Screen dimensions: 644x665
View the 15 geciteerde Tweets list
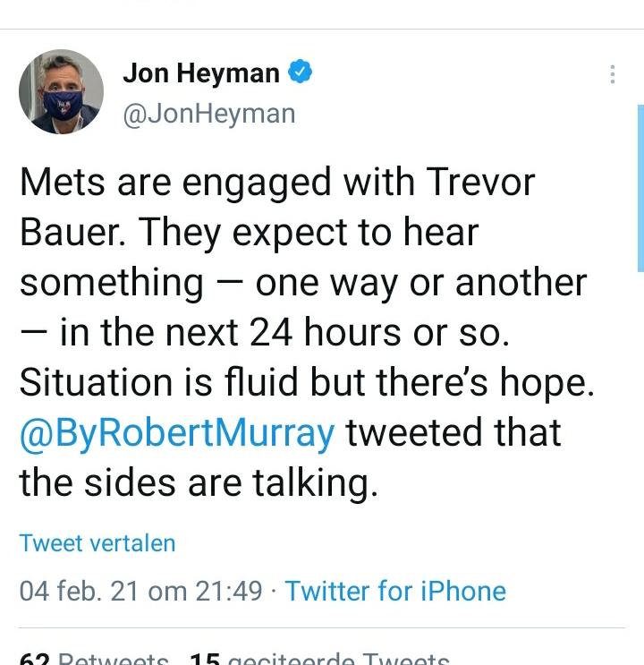pos(318,661)
